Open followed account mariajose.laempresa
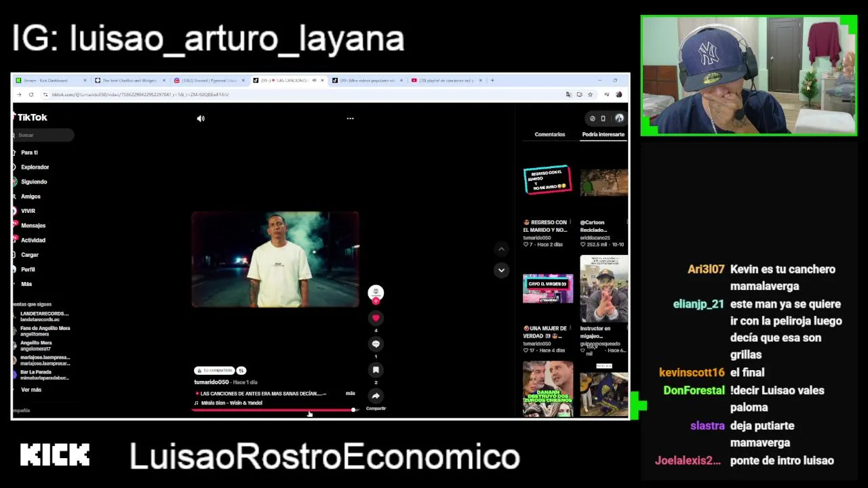 pos(42,360)
